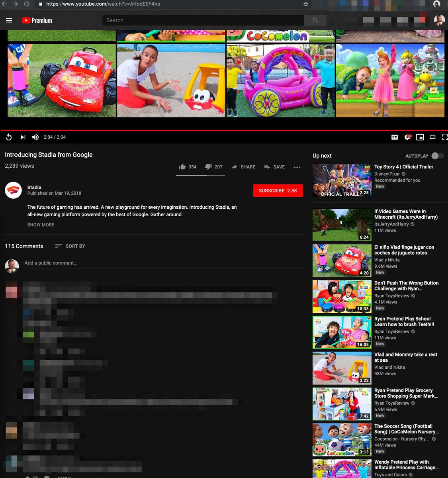448x478 pixels.
Task: Open Don't Push The Wrong Button thumbnail
Action: [342, 296]
